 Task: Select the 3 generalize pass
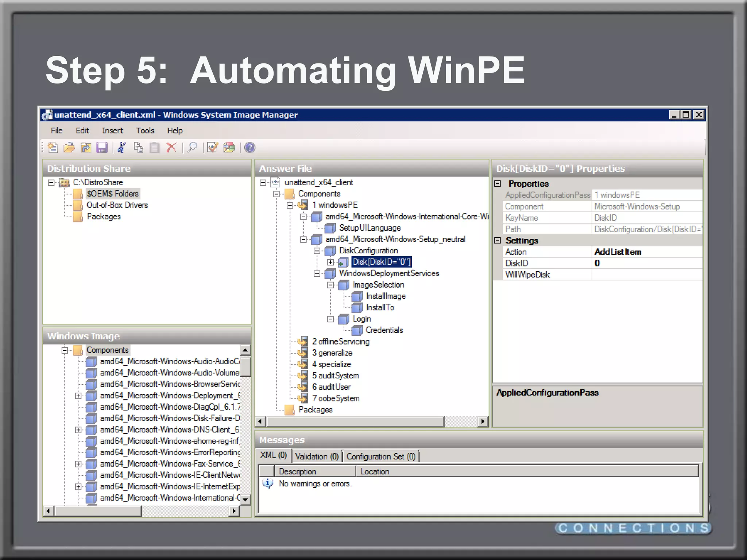332,353
